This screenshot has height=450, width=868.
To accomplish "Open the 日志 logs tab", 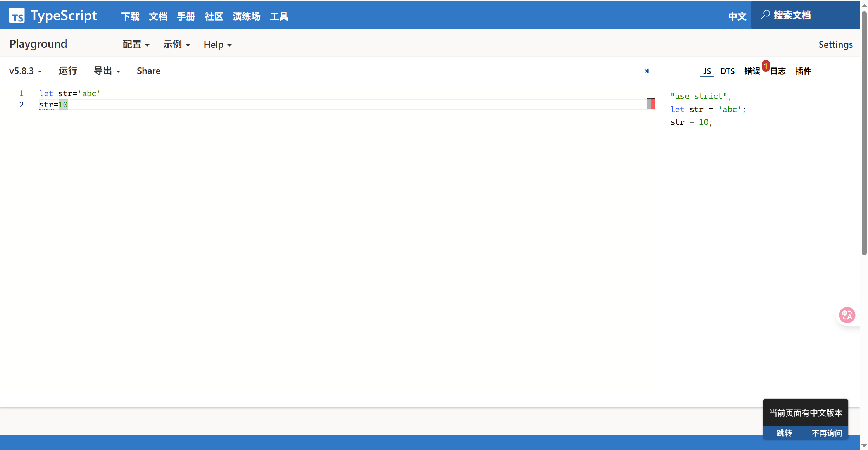I will [778, 71].
